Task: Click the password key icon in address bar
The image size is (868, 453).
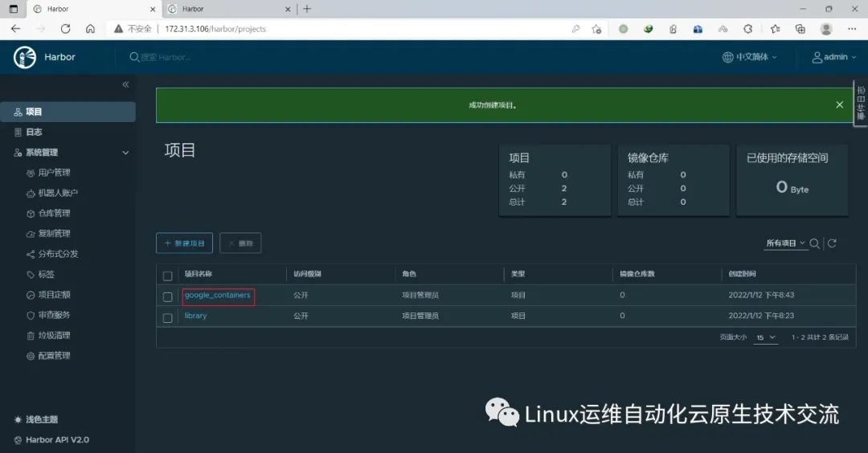Action: (575, 29)
